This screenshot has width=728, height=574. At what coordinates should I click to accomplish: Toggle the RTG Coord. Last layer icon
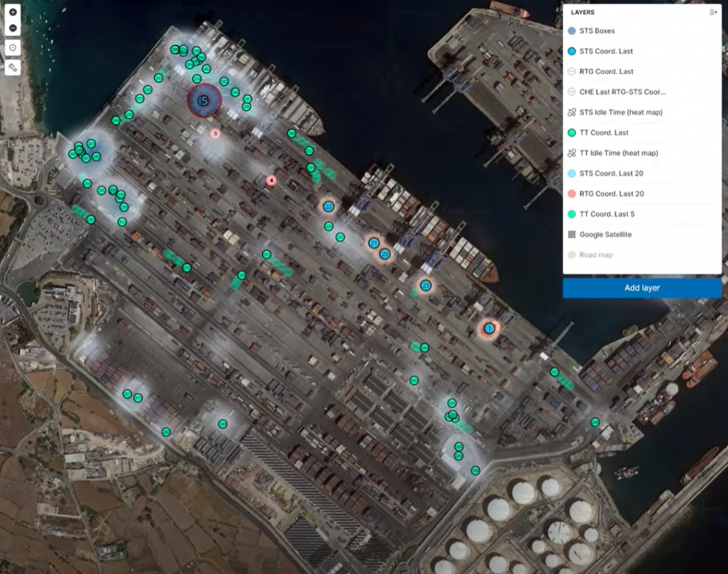[x=571, y=72]
